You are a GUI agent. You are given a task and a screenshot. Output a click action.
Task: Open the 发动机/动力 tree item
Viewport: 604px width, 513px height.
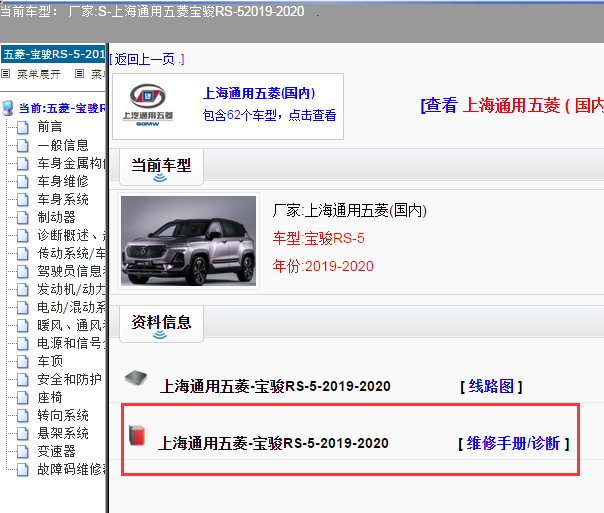[x=71, y=289]
